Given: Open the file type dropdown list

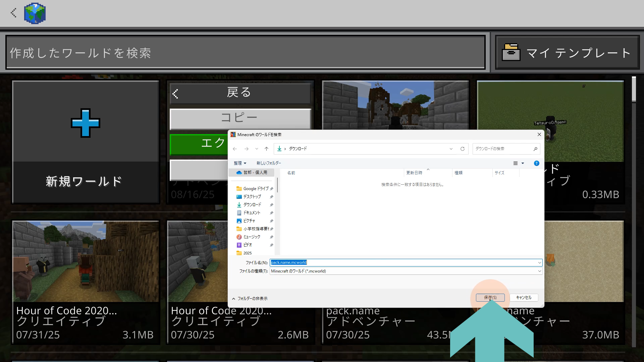Looking at the screenshot, I should tap(539, 271).
